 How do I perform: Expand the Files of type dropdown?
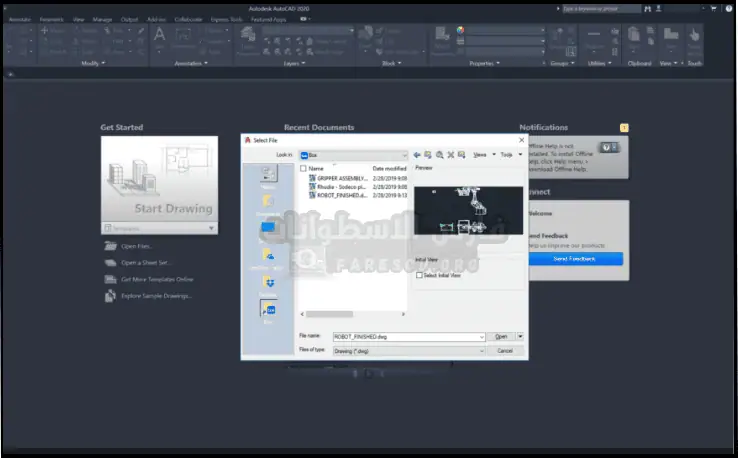[481, 351]
